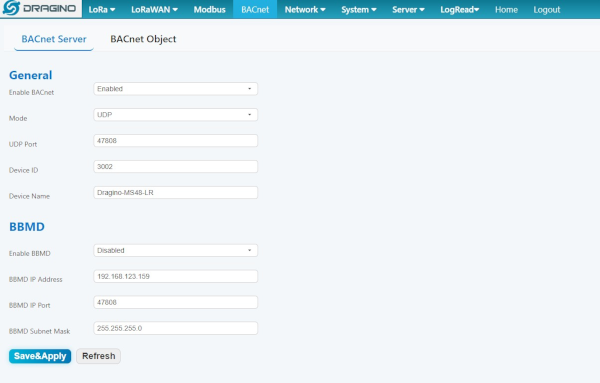Click the Dragino logo
This screenshot has width=600, height=383.
(x=40, y=8)
